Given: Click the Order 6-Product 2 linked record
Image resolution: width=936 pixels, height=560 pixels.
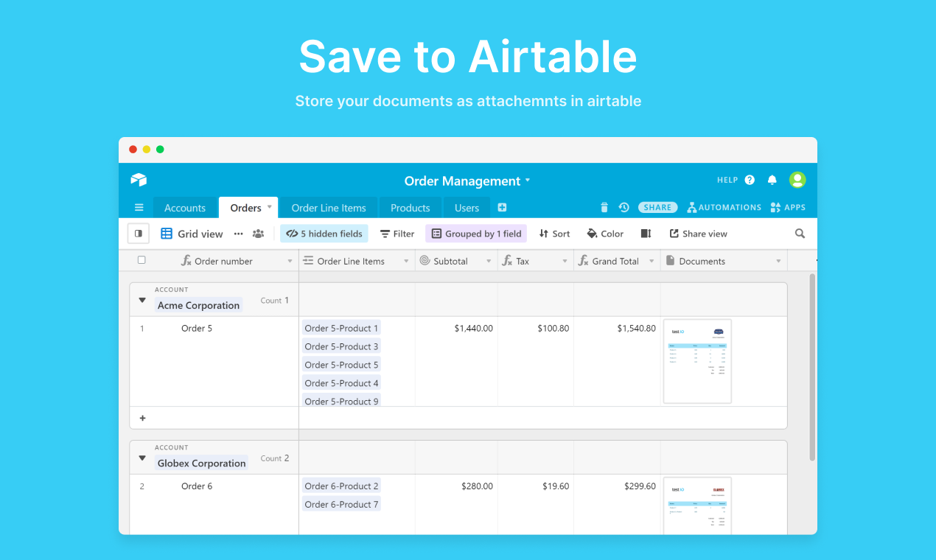Looking at the screenshot, I should (341, 486).
